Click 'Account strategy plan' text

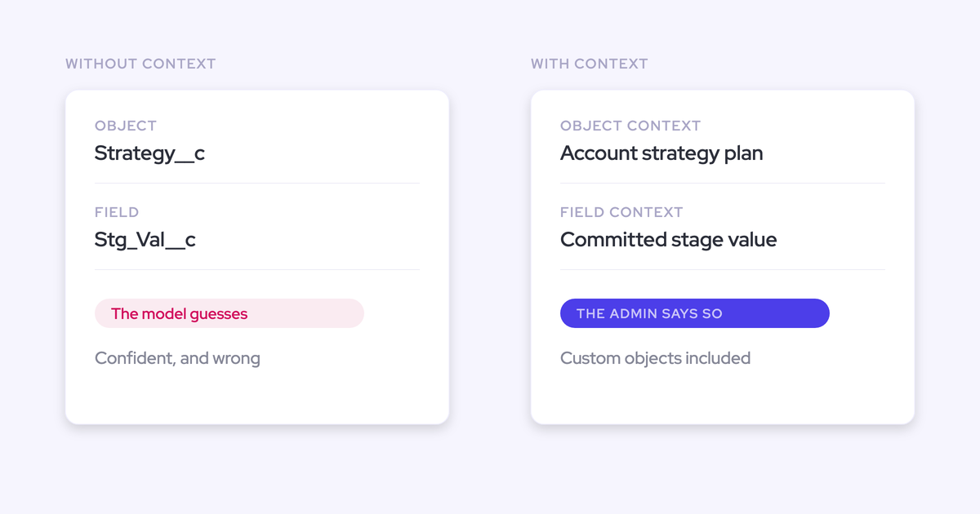click(661, 153)
